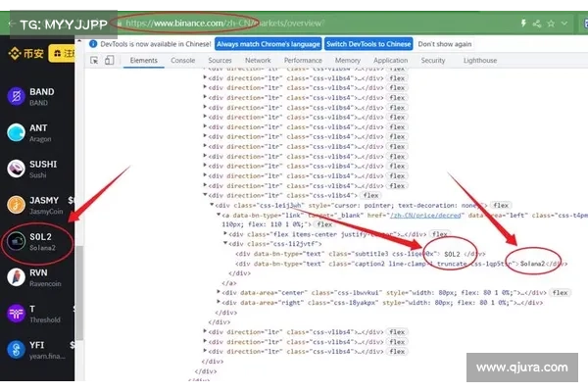Viewport: 588px width, 392px height.
Task: Click the Ravencoin label in sidebar
Action: point(45,284)
